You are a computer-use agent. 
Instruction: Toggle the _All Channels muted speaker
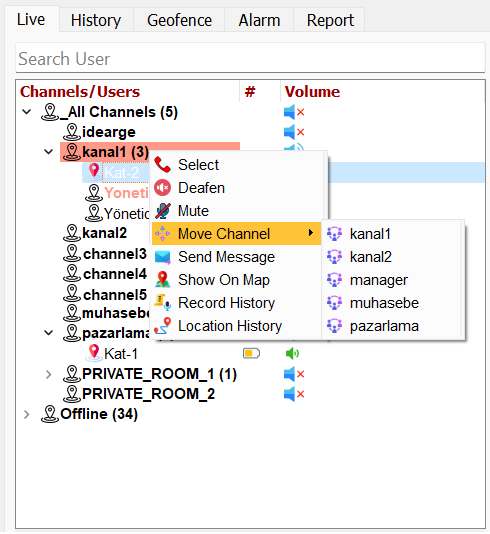(x=294, y=112)
